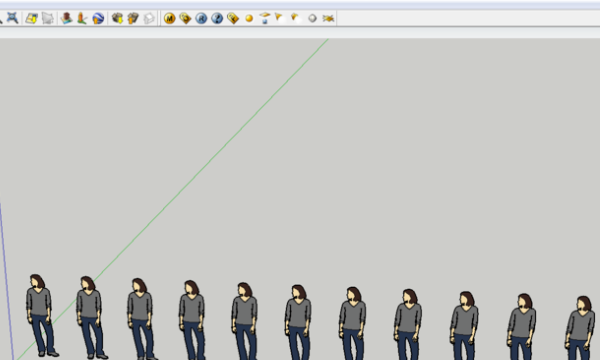Click the grayed Share Component icon
600x360 pixels.
pyautogui.click(x=149, y=18)
